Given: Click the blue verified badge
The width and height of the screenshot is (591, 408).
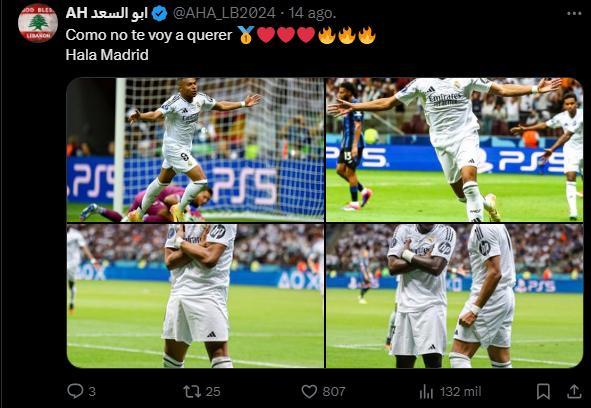Looking at the screenshot, I should click(159, 14).
